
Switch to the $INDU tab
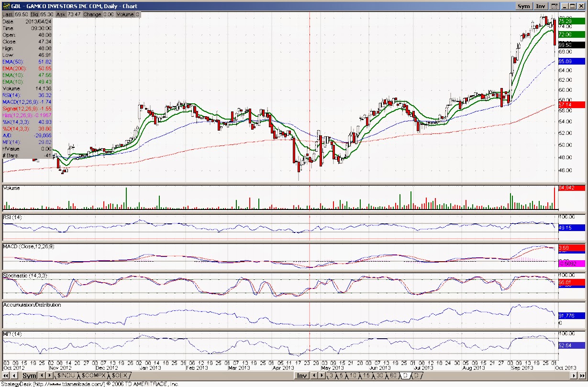[67, 376]
